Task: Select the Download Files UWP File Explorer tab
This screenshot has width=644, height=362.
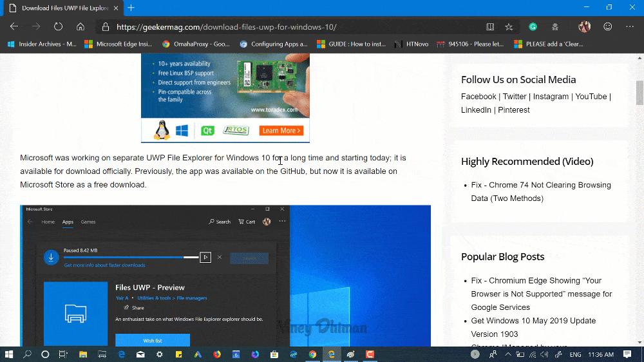Action: pyautogui.click(x=64, y=8)
